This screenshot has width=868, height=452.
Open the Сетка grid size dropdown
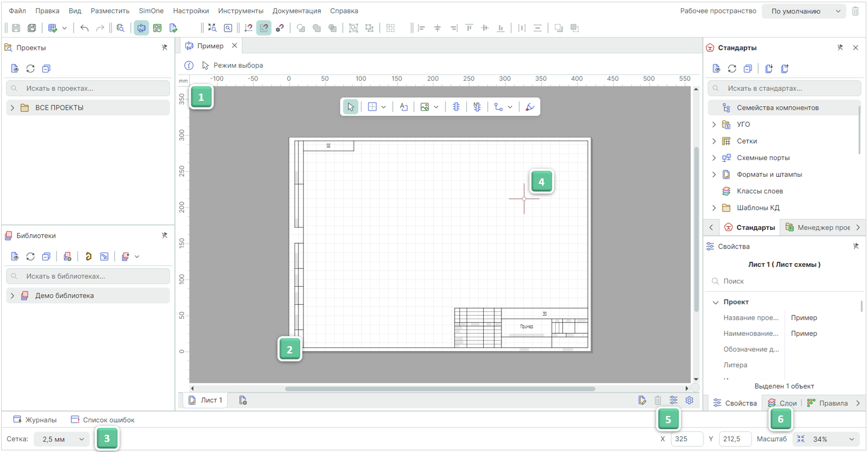click(x=61, y=439)
